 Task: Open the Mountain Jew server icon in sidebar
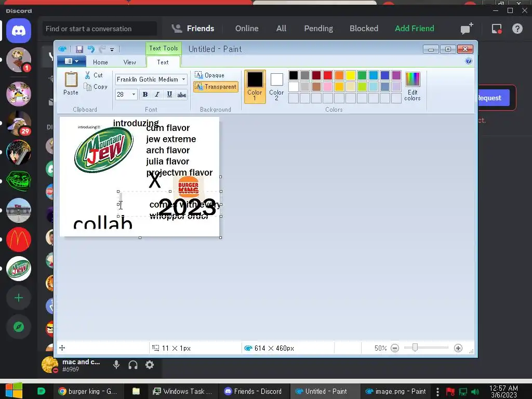coord(19,269)
